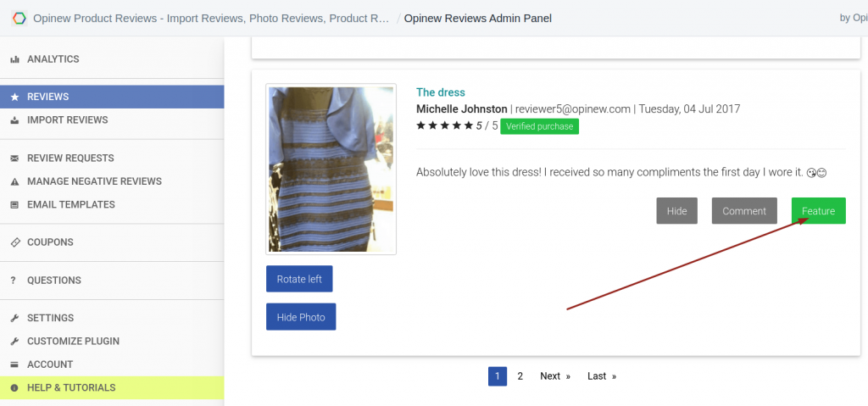Click the dress review photo thumbnail

point(331,170)
